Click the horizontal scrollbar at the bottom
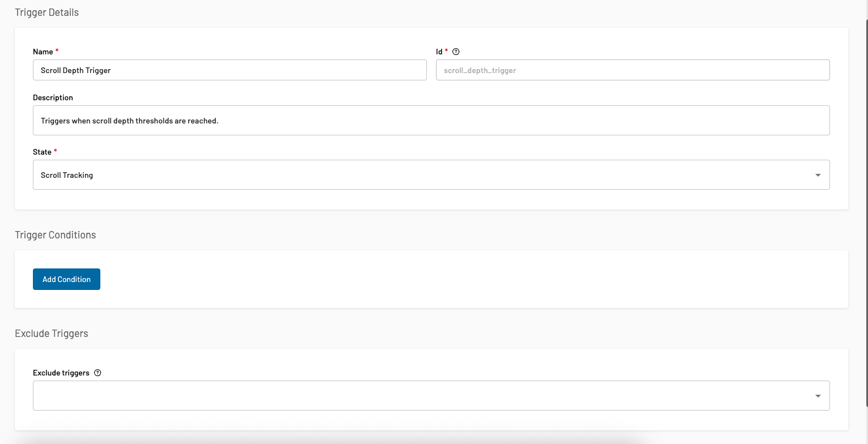This screenshot has width=868, height=444. 329,441
